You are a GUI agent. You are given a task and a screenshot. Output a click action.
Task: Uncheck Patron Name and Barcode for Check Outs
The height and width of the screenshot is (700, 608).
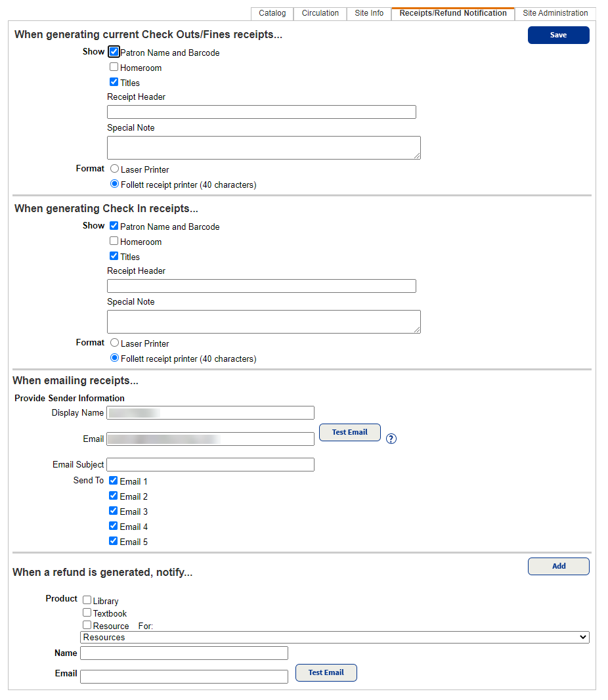[114, 52]
